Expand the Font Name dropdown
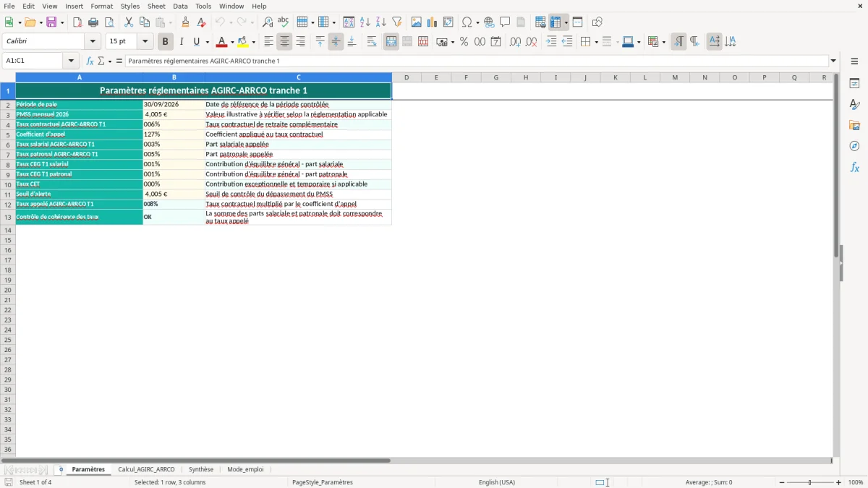 coord(93,42)
